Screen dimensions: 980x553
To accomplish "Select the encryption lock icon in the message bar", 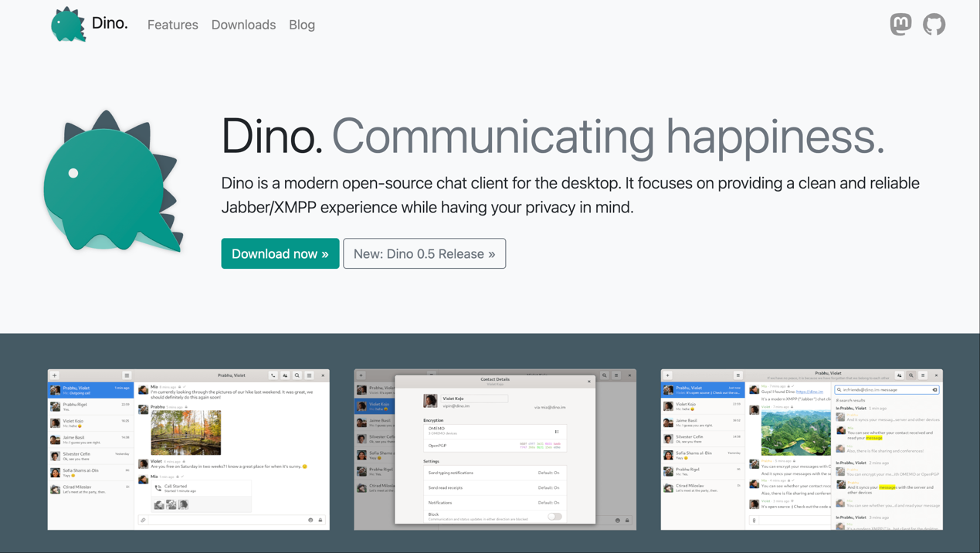I will click(320, 520).
